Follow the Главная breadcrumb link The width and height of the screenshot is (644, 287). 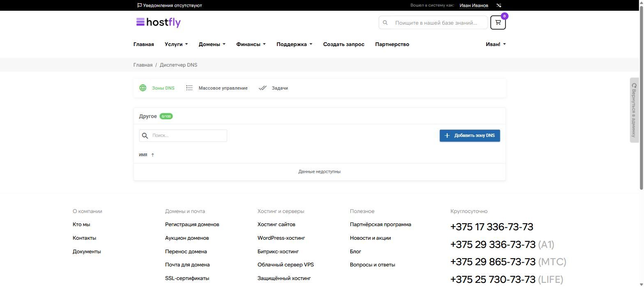coord(143,65)
